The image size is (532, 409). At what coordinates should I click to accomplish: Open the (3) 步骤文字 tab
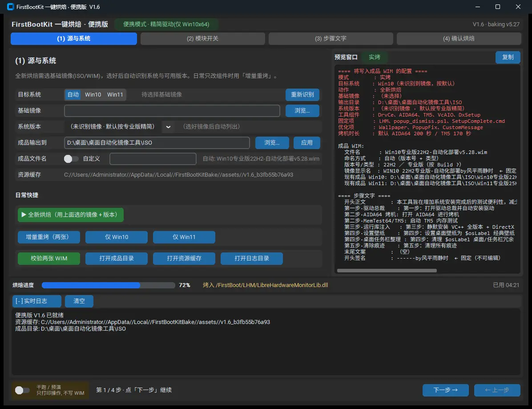[331, 38]
